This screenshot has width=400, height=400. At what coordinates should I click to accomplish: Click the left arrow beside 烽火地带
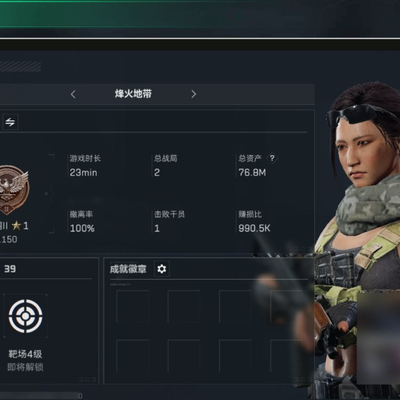tap(73, 94)
